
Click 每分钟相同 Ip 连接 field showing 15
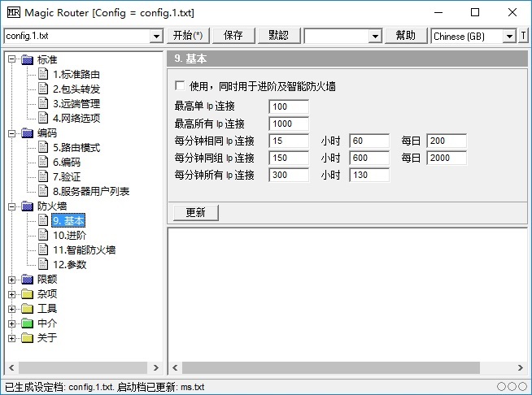pyautogui.click(x=289, y=141)
